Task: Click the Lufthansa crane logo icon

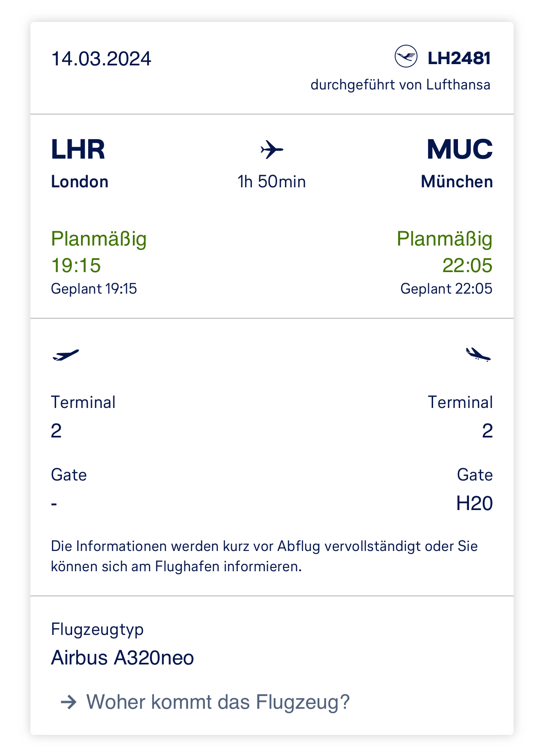Action: (x=406, y=57)
